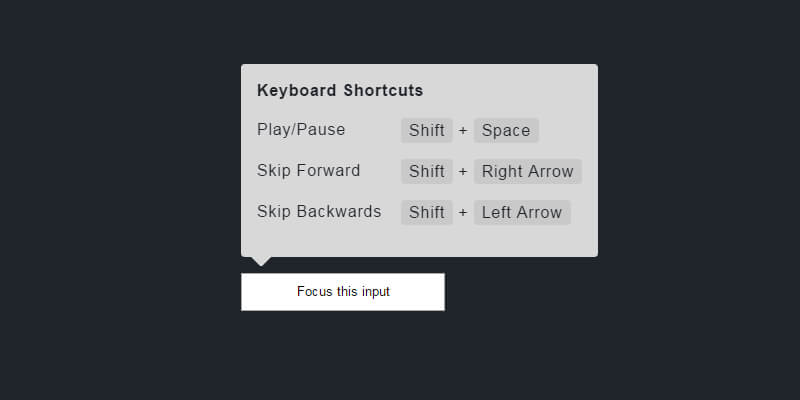The width and height of the screenshot is (800, 400).
Task: Click Shift key in Skip Forward row
Action: coord(427,172)
